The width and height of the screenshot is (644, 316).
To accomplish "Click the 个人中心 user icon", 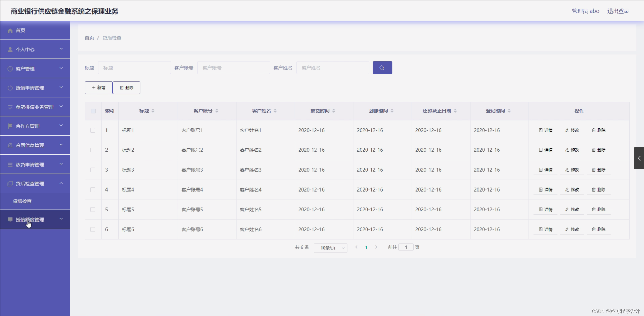I will coord(10,49).
